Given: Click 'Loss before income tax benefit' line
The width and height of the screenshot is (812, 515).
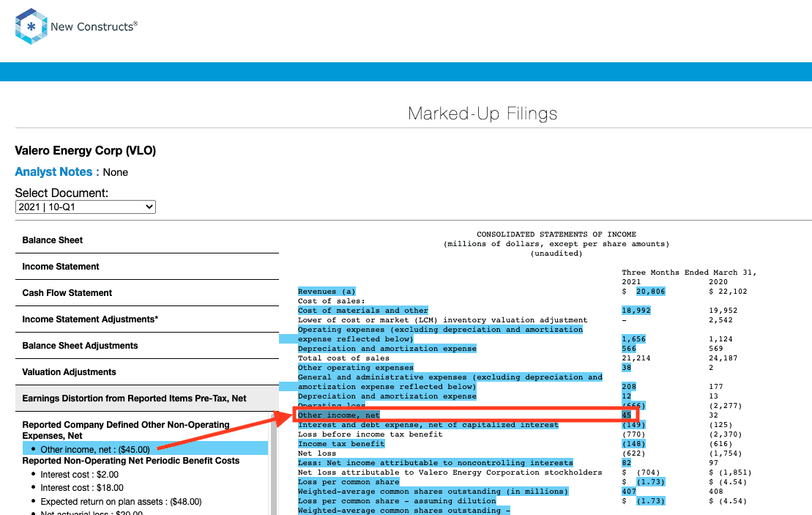Looking at the screenshot, I should [x=370, y=434].
